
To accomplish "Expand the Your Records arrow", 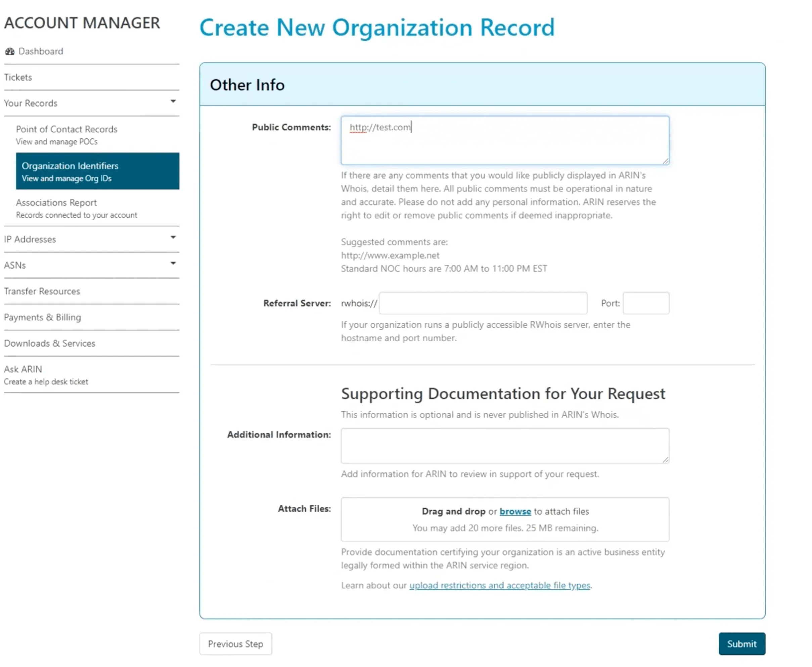I will (x=173, y=101).
